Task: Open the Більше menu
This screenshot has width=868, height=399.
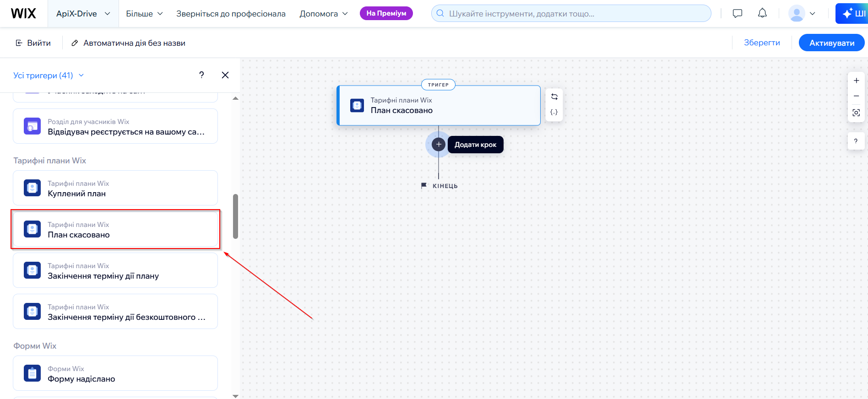Action: point(144,14)
